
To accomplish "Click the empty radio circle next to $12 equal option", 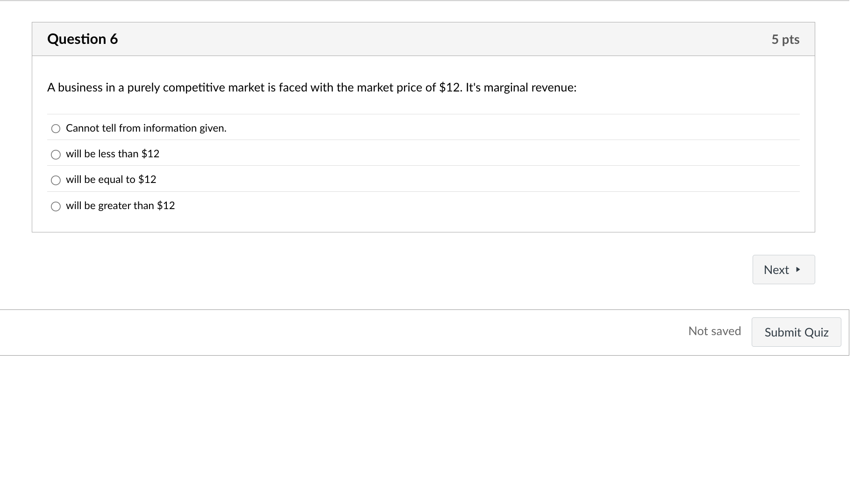I will coord(56,180).
